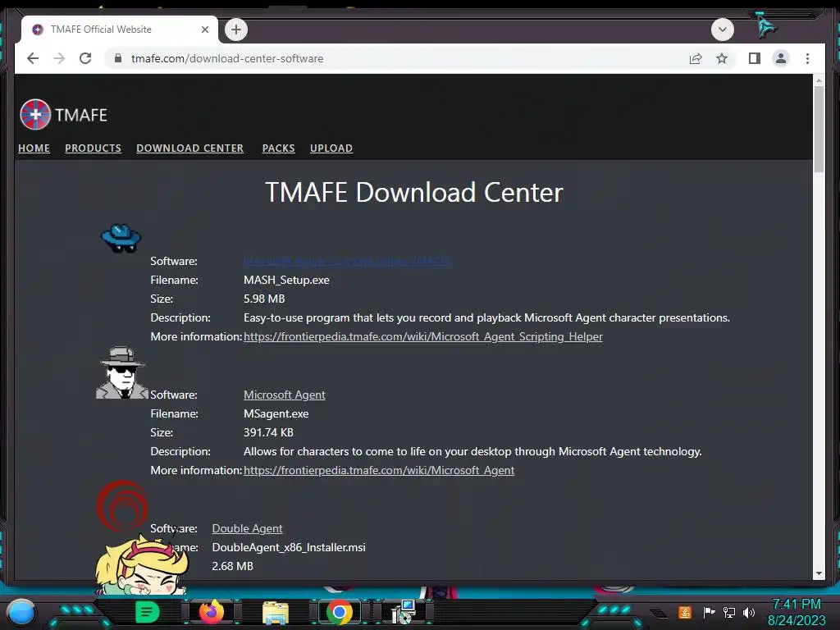Open File Explorer from the taskbar
This screenshot has width=840, height=630.
(x=276, y=613)
